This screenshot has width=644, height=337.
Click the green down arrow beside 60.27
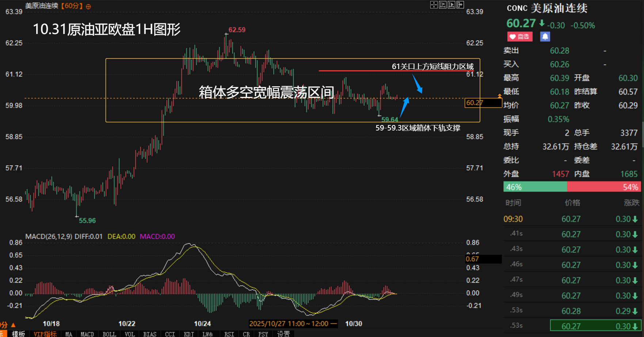click(x=542, y=23)
